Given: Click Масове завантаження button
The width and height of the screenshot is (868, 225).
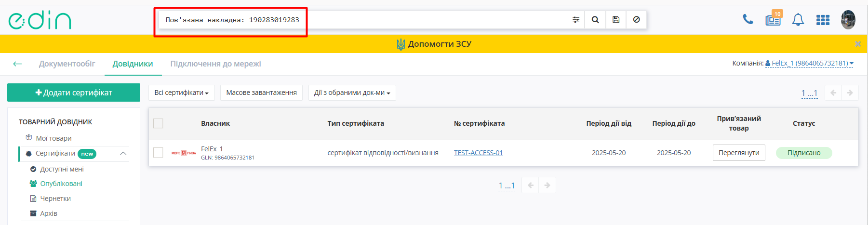Looking at the screenshot, I should 261,93.
